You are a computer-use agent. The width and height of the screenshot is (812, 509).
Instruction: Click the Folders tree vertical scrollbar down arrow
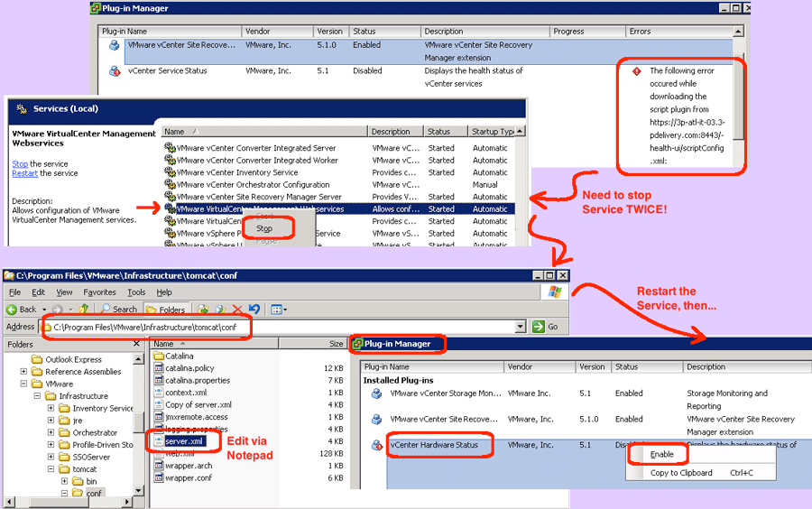[138, 489]
